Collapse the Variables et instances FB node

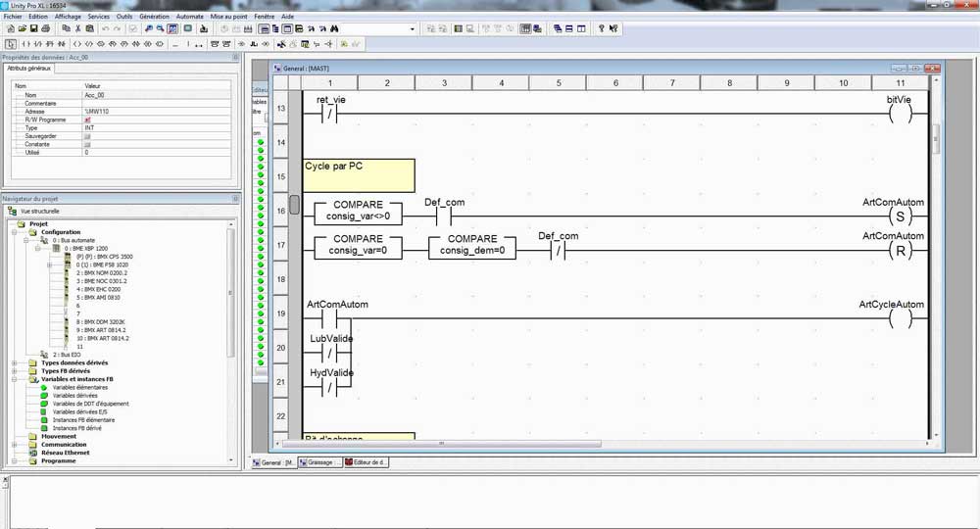pyautogui.click(x=14, y=379)
